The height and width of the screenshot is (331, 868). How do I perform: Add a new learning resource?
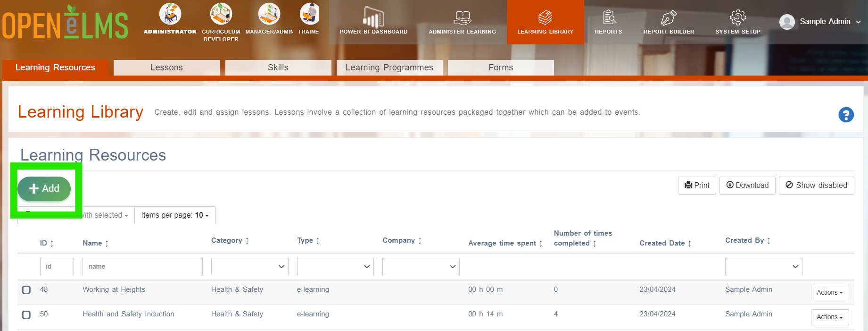point(44,189)
